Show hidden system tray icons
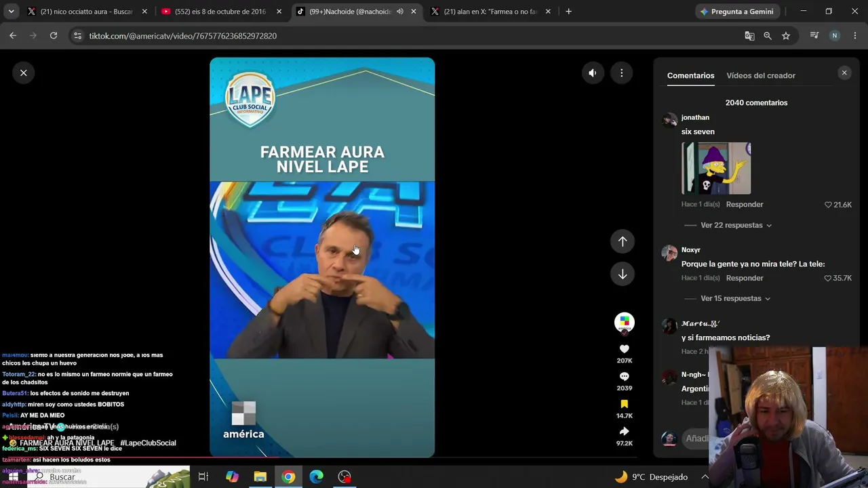Image resolution: width=868 pixels, height=488 pixels. [705, 476]
